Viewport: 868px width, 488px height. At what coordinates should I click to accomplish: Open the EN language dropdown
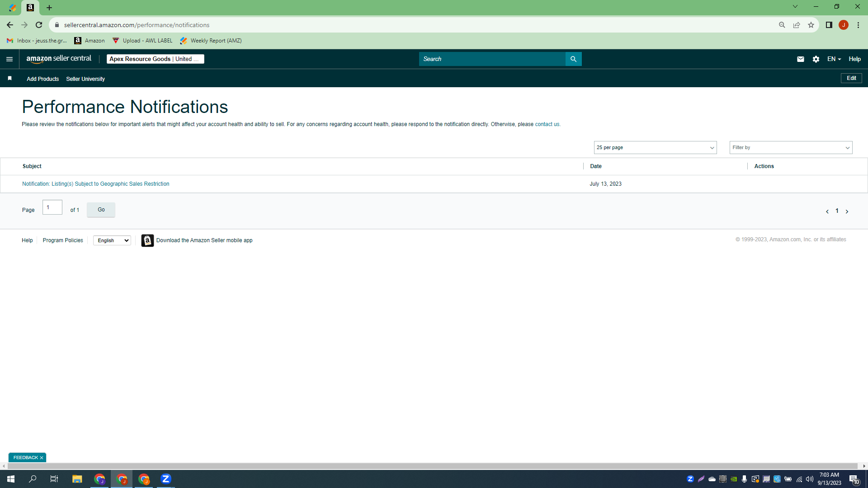tap(834, 59)
